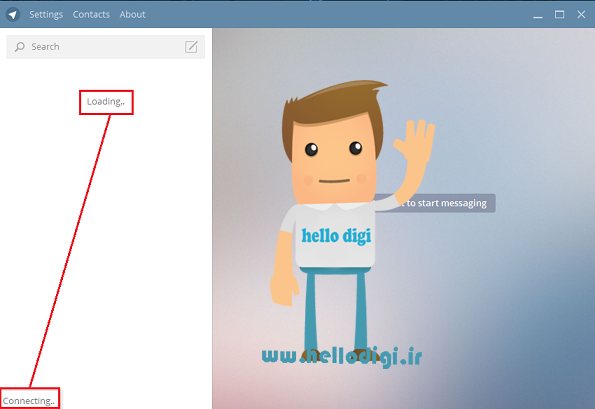Click the 'hello digi' text on shirt
The image size is (595, 409).
[336, 236]
